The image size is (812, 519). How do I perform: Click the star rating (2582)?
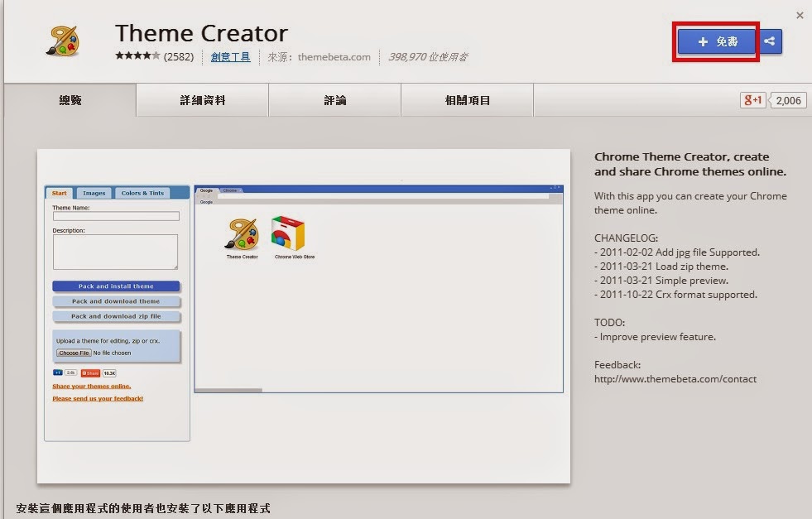[x=154, y=56]
